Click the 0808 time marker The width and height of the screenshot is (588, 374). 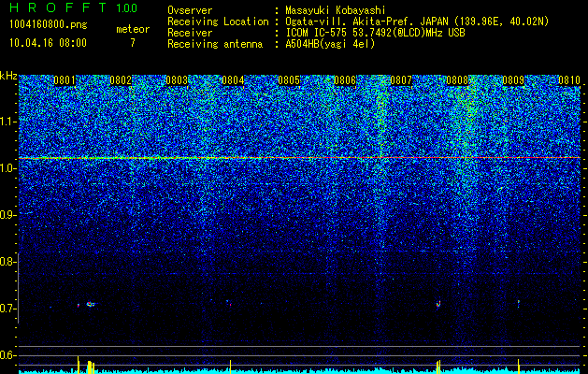(457, 80)
